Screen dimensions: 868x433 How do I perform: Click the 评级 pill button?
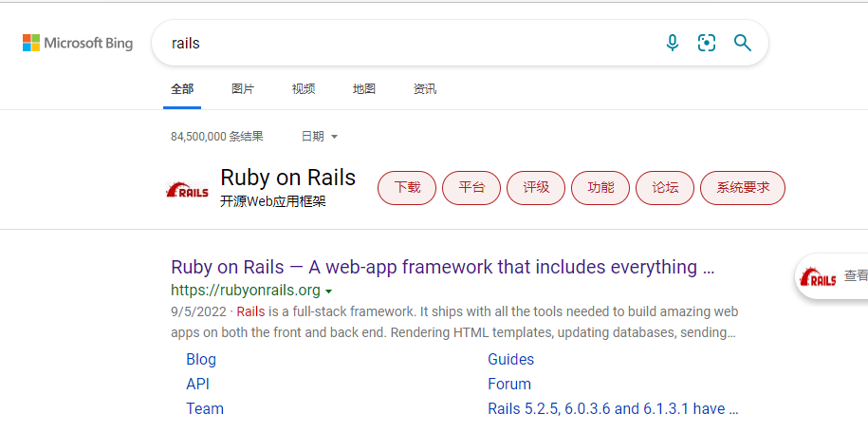[536, 188]
